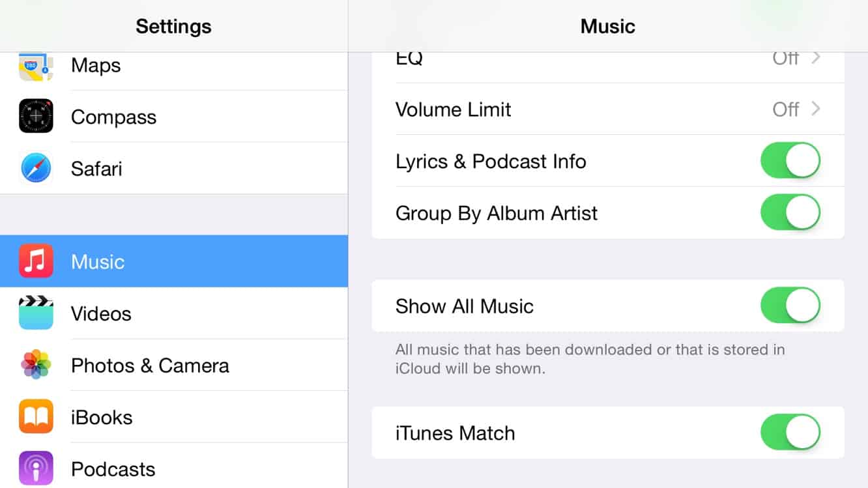The image size is (868, 488).
Task: Tap the Videos clapperboard icon
Action: [36, 313]
